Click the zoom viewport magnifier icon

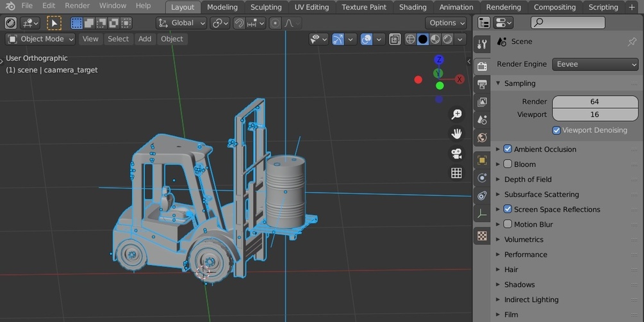[x=456, y=114]
